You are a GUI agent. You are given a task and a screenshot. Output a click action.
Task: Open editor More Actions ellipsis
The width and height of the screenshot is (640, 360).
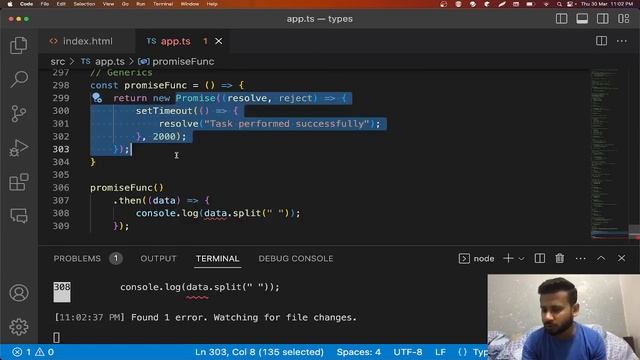pyautogui.click(x=622, y=41)
